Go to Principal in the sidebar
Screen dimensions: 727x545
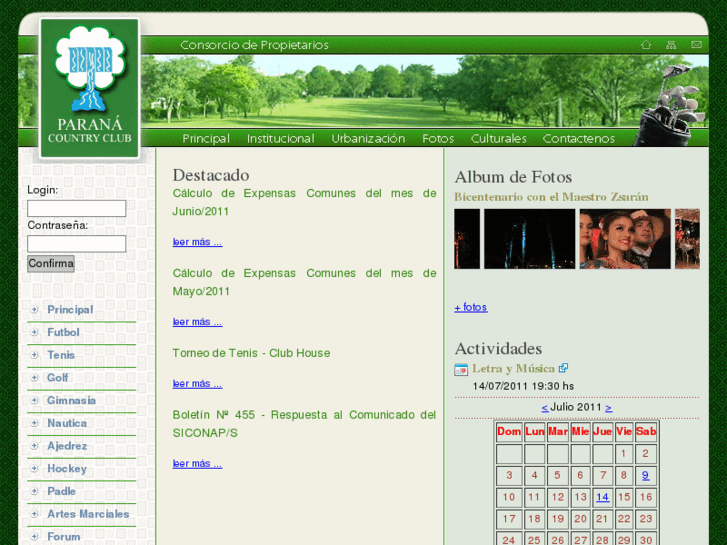pyautogui.click(x=70, y=309)
